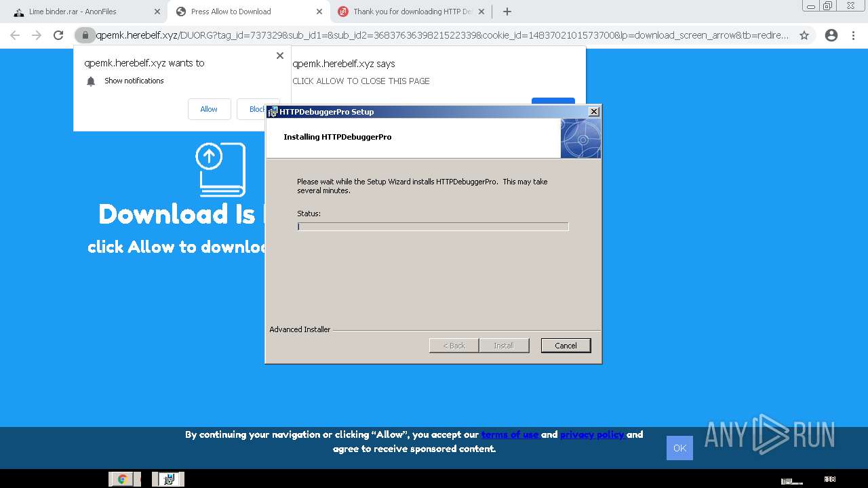
Task: Click 'click Allow to download' text
Action: [176, 247]
